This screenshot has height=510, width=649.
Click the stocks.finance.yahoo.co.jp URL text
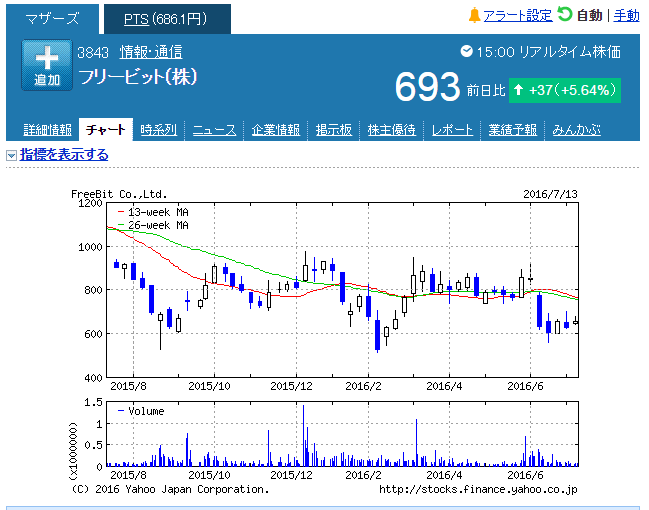[x=478, y=489]
